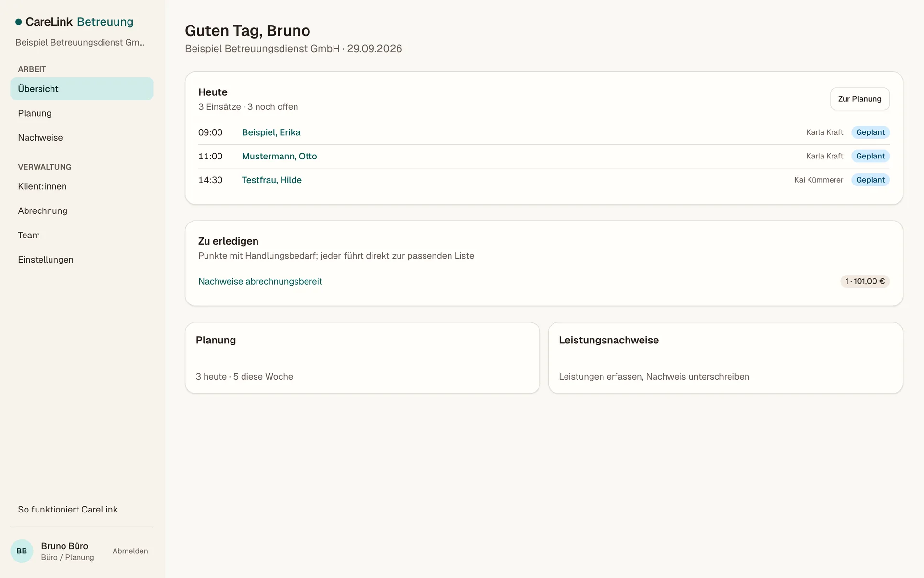The height and width of the screenshot is (578, 924).
Task: Click the Guten Tag, Bruno heading
Action: pyautogui.click(x=247, y=31)
